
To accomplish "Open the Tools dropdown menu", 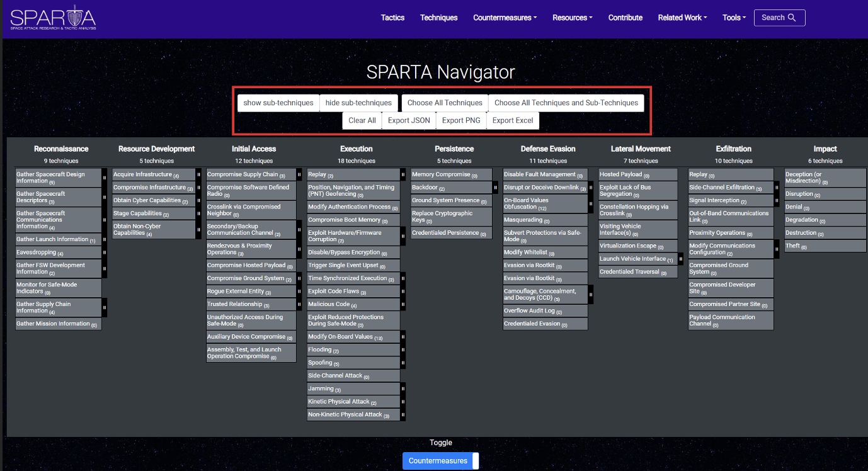I will pyautogui.click(x=734, y=18).
